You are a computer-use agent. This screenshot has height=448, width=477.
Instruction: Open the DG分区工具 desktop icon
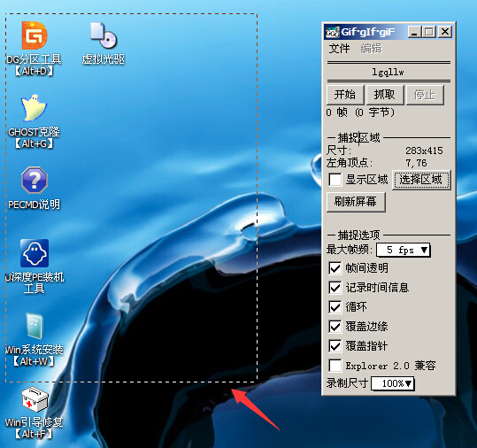pyautogui.click(x=35, y=35)
